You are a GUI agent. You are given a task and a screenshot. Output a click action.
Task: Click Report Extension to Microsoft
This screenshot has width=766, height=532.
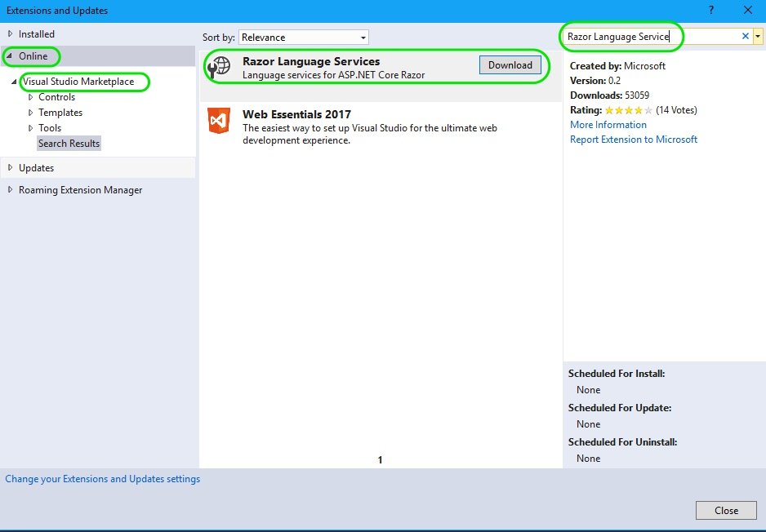point(633,140)
